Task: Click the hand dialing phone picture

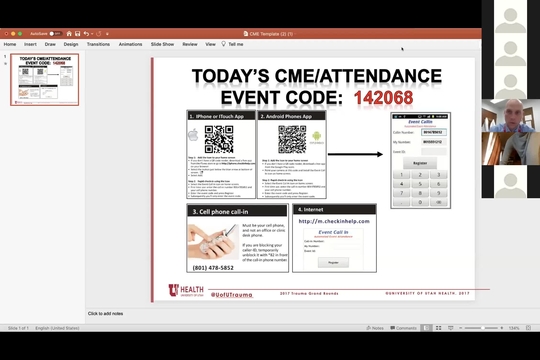Action: click(x=213, y=241)
